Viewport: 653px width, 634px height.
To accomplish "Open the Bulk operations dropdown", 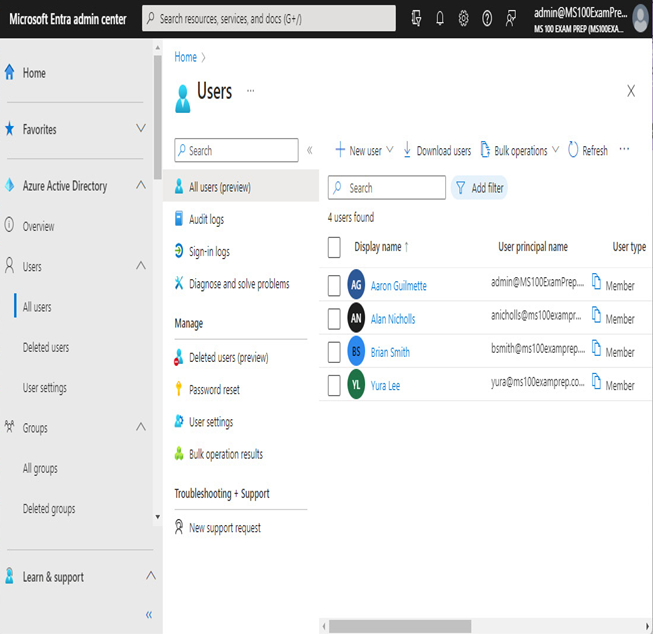I will (x=519, y=150).
